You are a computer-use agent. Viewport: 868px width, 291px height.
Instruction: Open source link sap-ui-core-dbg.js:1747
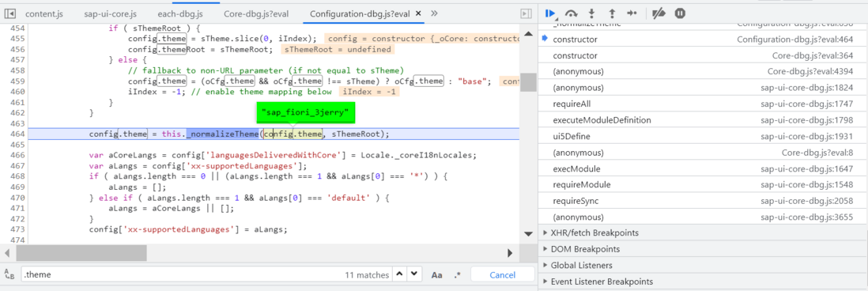coord(806,104)
